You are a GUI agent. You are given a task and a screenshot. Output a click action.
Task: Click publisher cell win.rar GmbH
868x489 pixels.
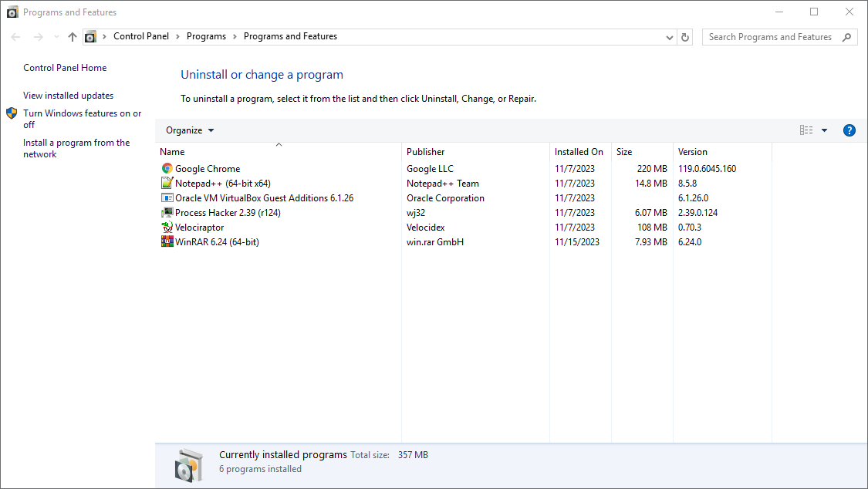click(x=434, y=241)
